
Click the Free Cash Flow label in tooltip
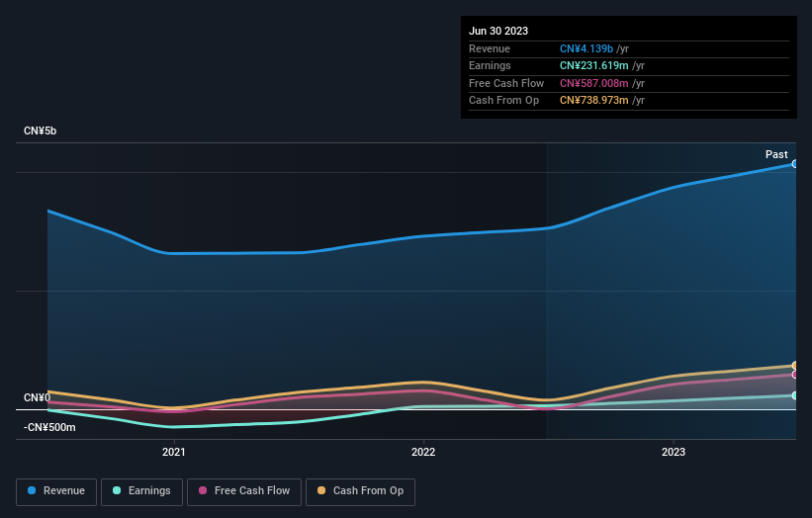click(506, 83)
